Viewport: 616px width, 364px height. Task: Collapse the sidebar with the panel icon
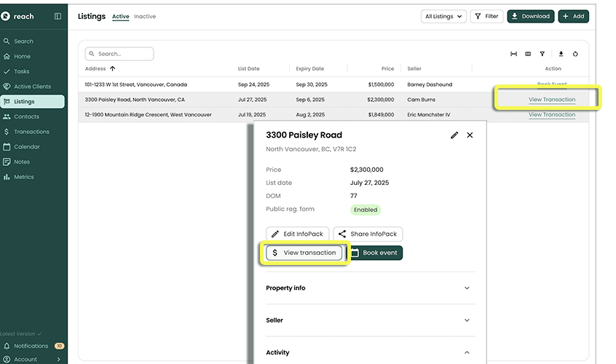58,16
